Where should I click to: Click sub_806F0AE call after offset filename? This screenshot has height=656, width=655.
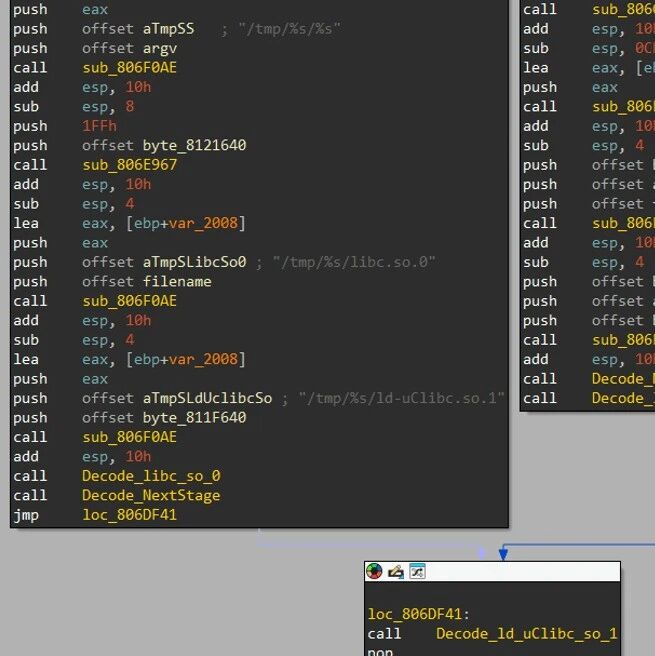tap(129, 301)
